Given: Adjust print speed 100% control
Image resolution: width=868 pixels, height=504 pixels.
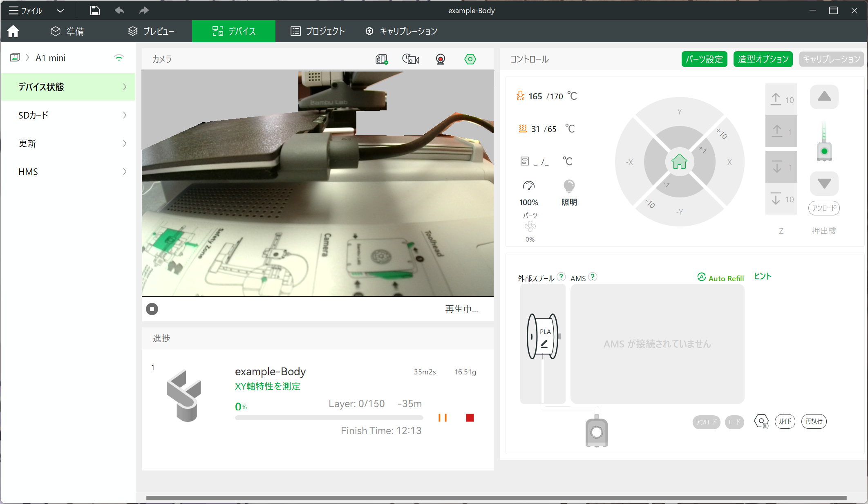Looking at the screenshot, I should pos(528,192).
